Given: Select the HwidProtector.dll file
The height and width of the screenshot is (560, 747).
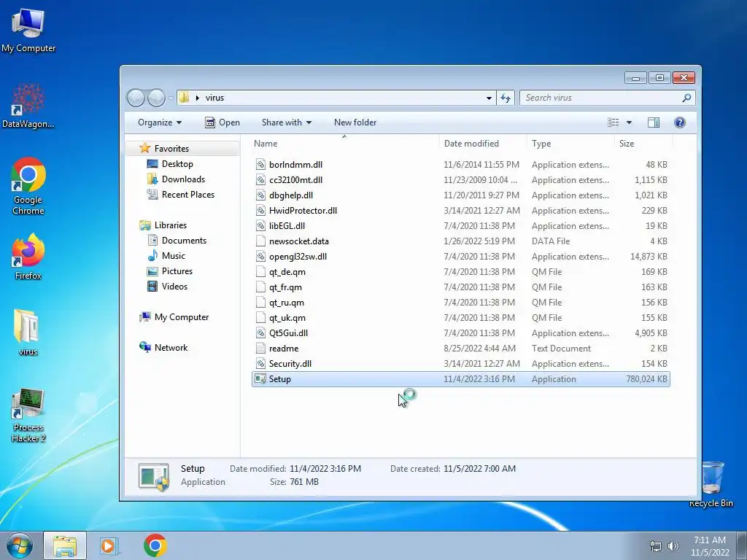Looking at the screenshot, I should [461, 211].
